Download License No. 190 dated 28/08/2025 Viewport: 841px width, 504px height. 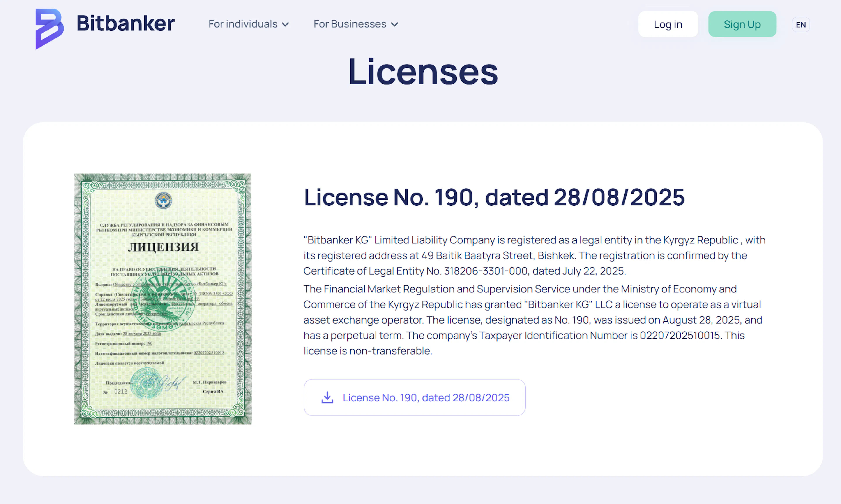point(414,397)
